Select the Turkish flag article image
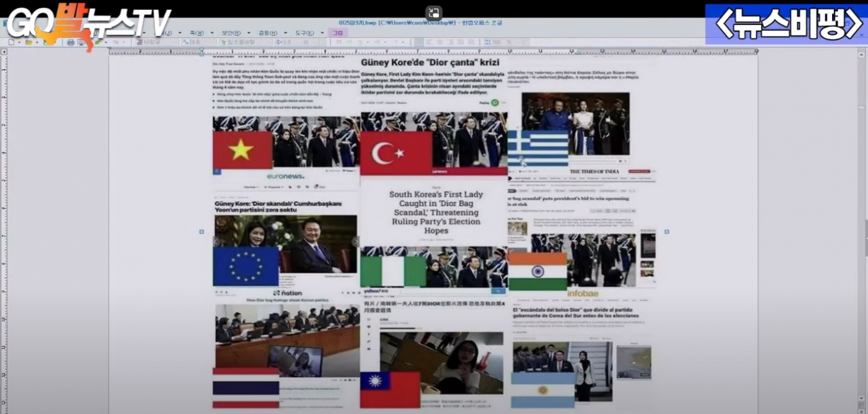868x414 pixels. (x=434, y=144)
